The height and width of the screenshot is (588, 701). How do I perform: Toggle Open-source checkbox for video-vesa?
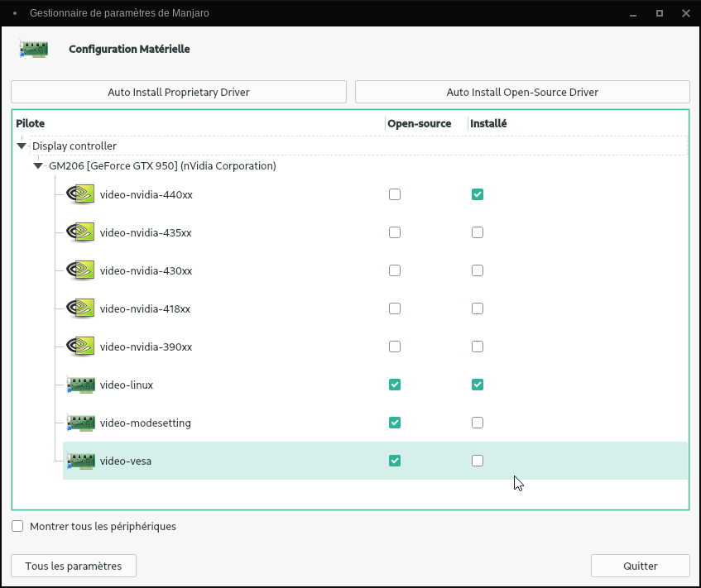pyautogui.click(x=395, y=461)
